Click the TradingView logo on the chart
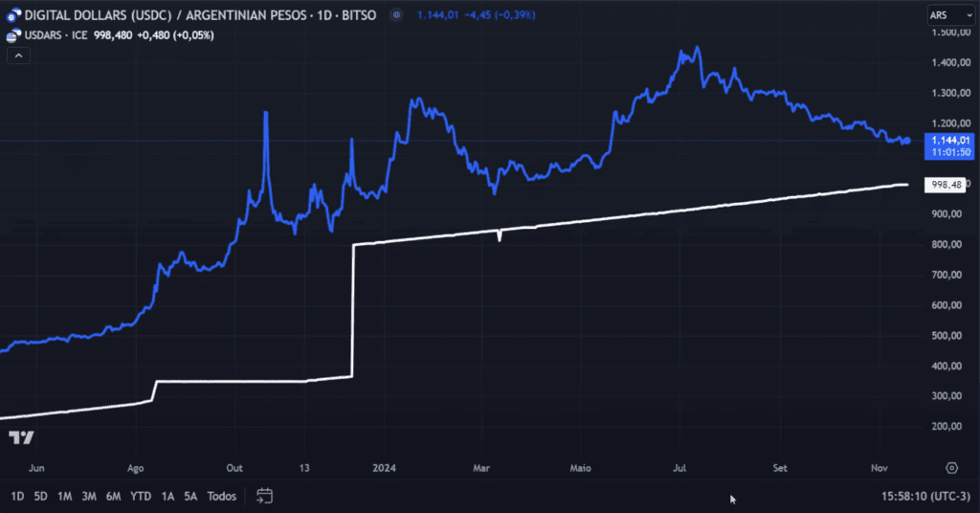Image resolution: width=980 pixels, height=513 pixels. [x=21, y=438]
